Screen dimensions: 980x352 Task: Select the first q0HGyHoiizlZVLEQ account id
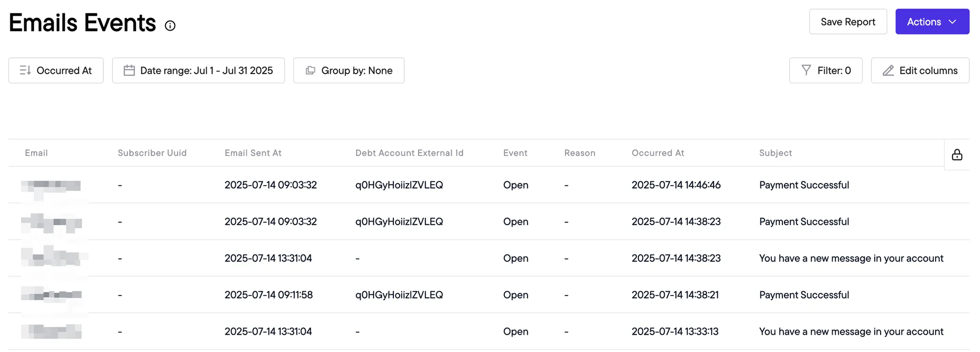[x=399, y=185]
